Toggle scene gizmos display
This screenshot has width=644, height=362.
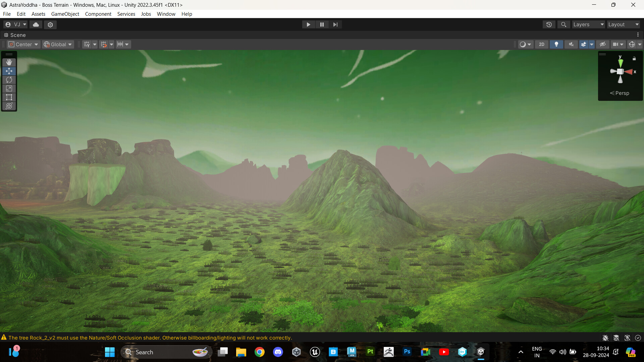click(x=632, y=44)
